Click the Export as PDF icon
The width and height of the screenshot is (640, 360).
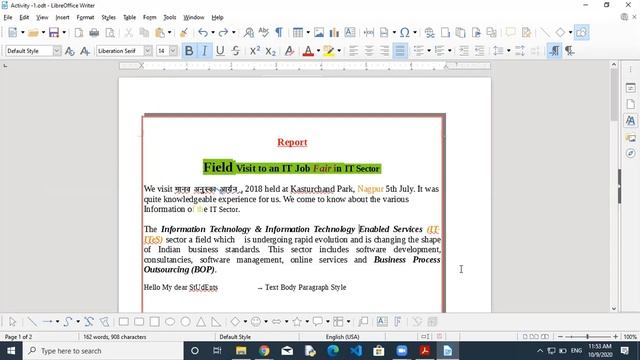pyautogui.click(x=79, y=33)
